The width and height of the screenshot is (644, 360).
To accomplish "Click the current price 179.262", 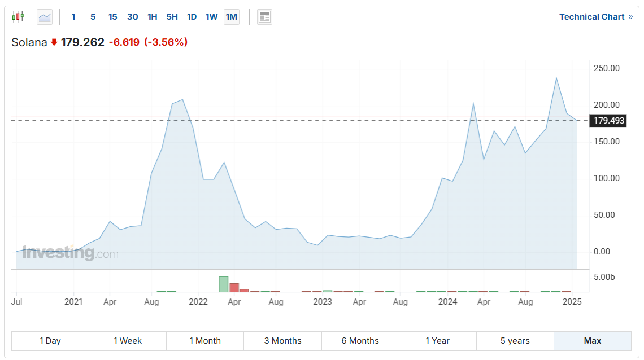I will [x=82, y=42].
